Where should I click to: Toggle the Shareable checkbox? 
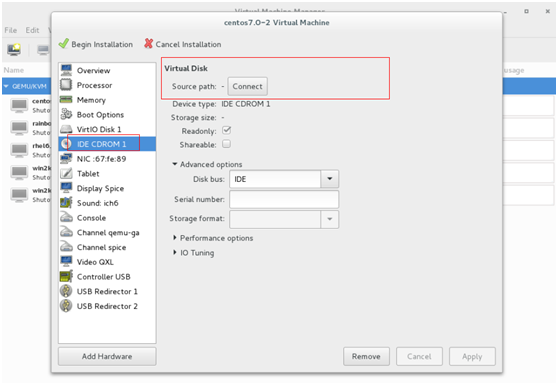(x=226, y=144)
